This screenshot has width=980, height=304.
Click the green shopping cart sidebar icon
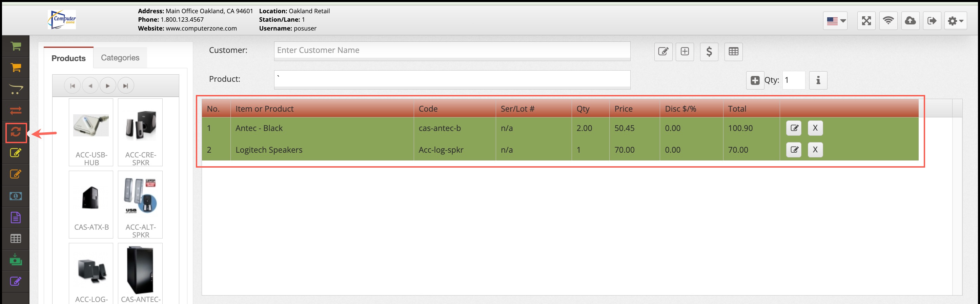pos(16,46)
